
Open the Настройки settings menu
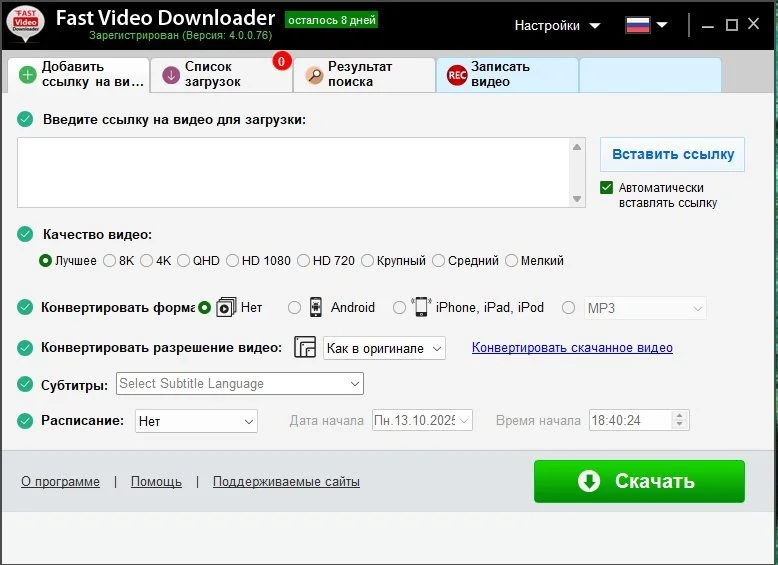pos(557,25)
